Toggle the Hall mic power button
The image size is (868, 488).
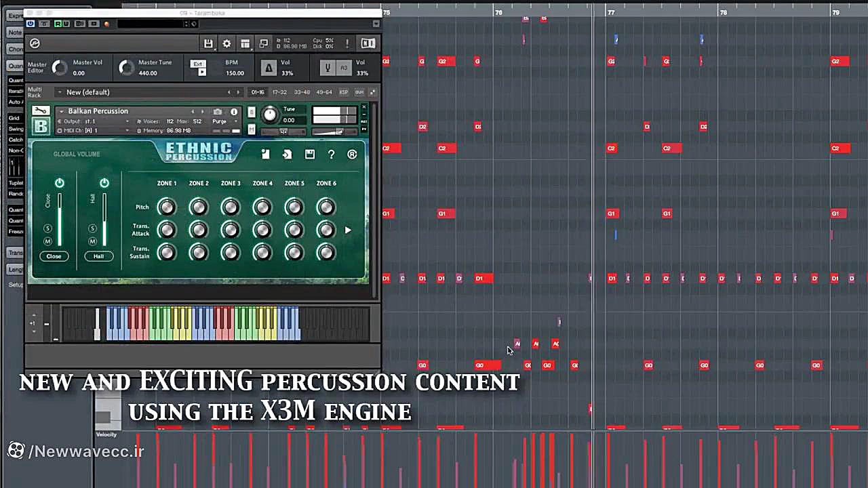point(104,183)
